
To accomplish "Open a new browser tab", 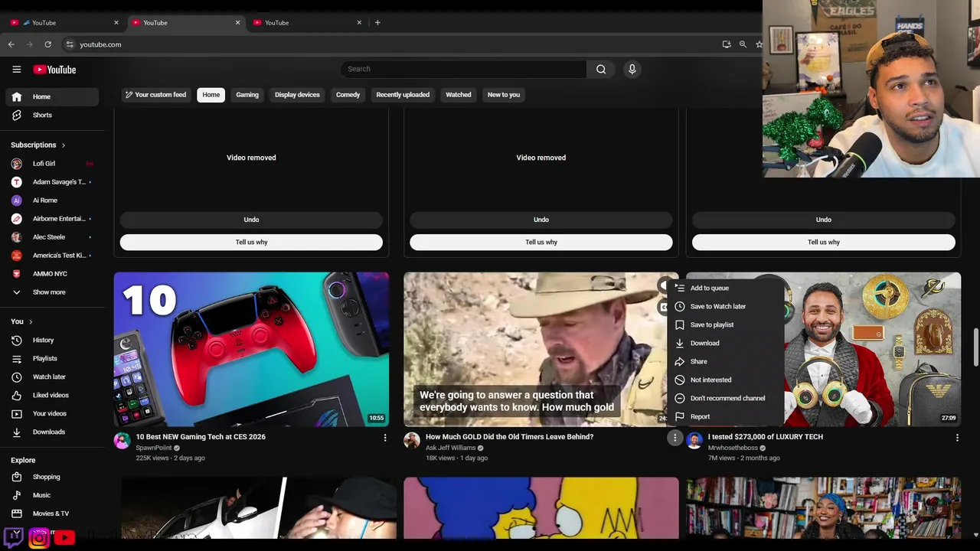I will 377,22.
